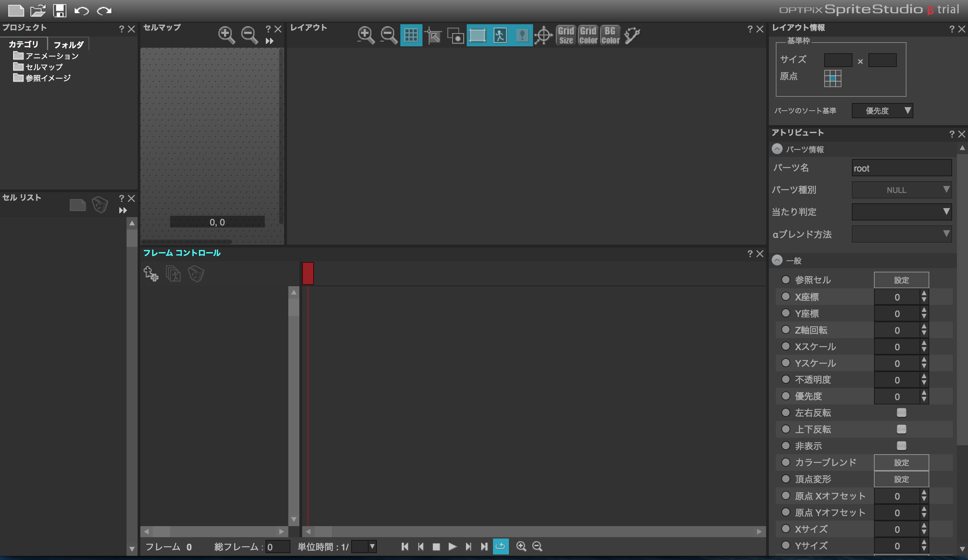The width and height of the screenshot is (968, 560).
Task: Open 当たり判定 dropdown
Action: [x=902, y=212]
